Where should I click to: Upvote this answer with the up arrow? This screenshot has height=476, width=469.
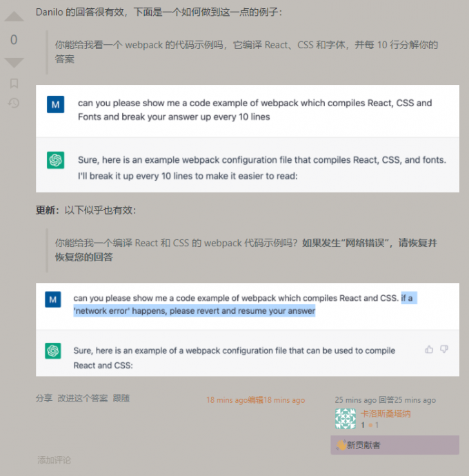[x=14, y=16]
